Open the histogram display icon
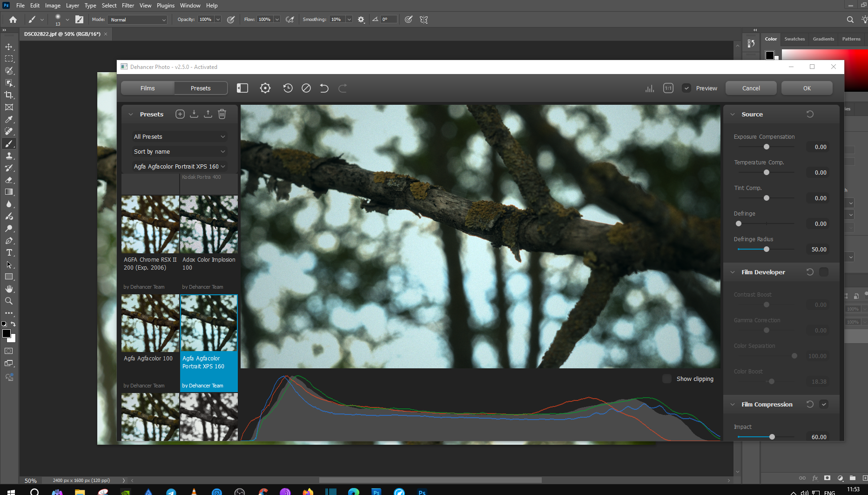This screenshot has height=495, width=868. (650, 88)
